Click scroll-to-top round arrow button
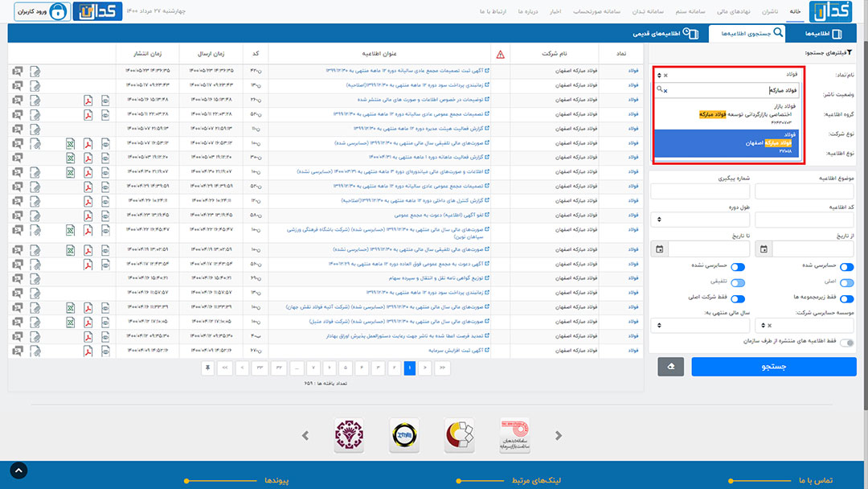Screen dimensions: 868x489 [x=18, y=471]
